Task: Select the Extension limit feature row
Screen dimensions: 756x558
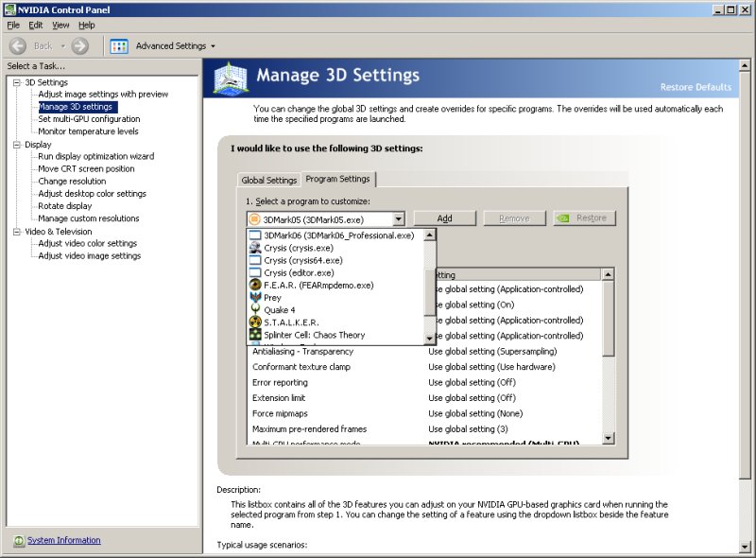Action: [424, 398]
